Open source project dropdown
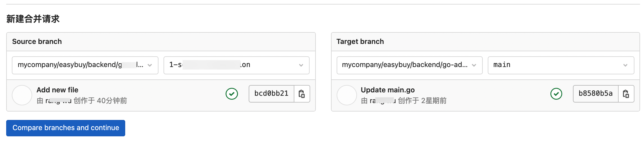 tap(85, 65)
